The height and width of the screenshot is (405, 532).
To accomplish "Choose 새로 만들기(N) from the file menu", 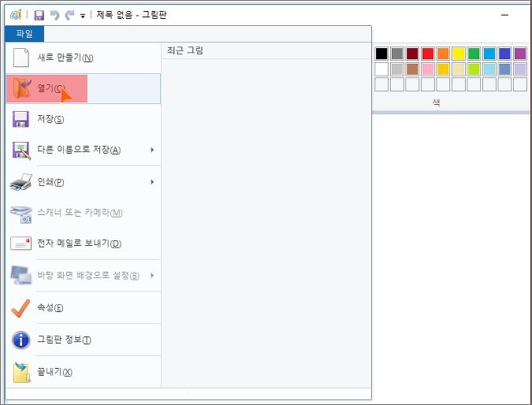I will pyautogui.click(x=83, y=58).
